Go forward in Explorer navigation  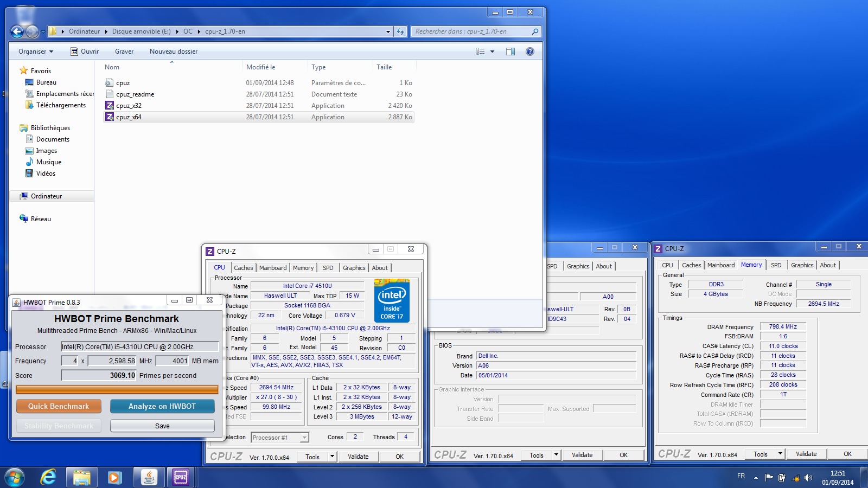[x=33, y=32]
